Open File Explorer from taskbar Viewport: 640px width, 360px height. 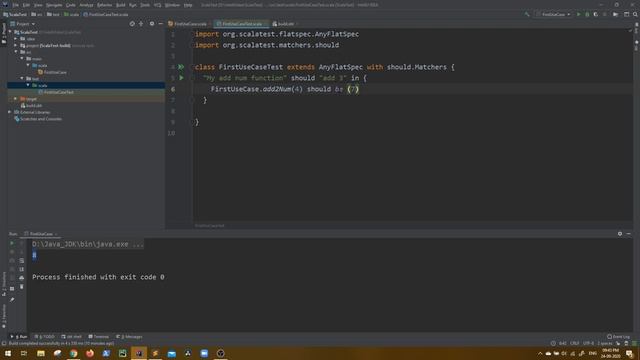point(41,353)
